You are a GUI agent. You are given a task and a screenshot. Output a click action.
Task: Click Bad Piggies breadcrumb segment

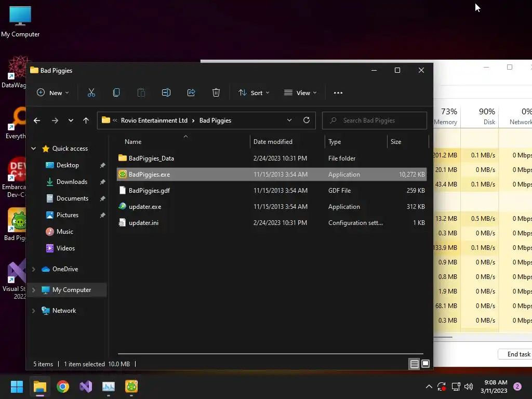215,121
